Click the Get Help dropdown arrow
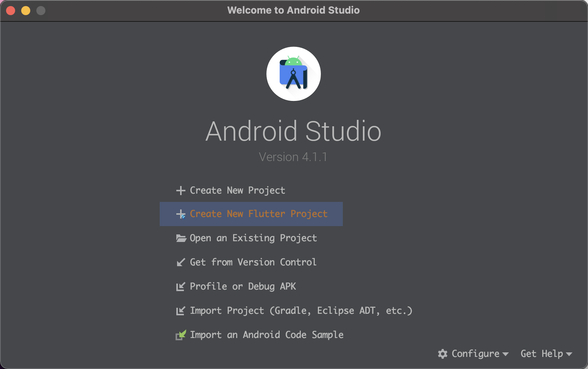588x369 pixels. point(569,354)
